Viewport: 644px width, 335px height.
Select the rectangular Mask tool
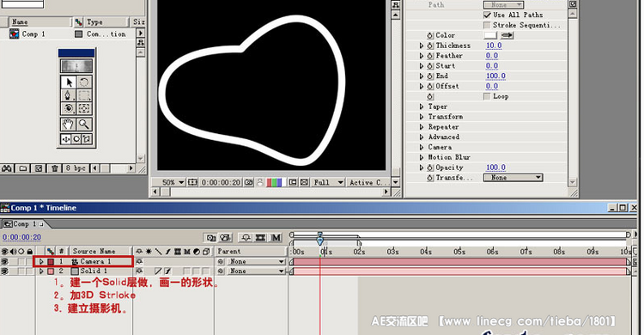[84, 95]
